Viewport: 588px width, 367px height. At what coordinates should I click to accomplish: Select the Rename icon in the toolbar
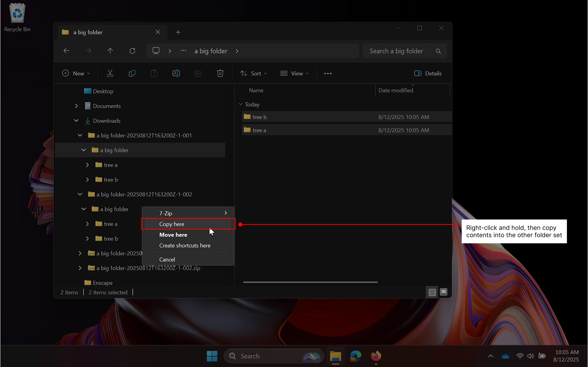point(176,73)
